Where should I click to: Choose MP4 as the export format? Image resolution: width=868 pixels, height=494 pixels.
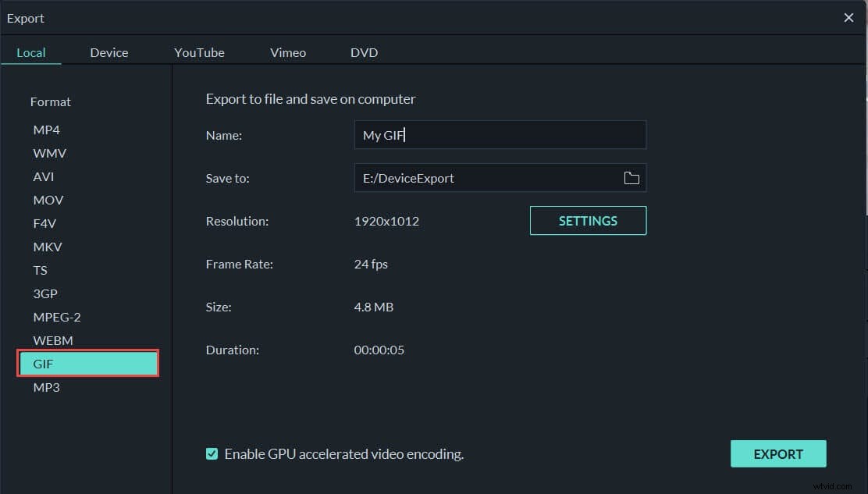point(46,130)
